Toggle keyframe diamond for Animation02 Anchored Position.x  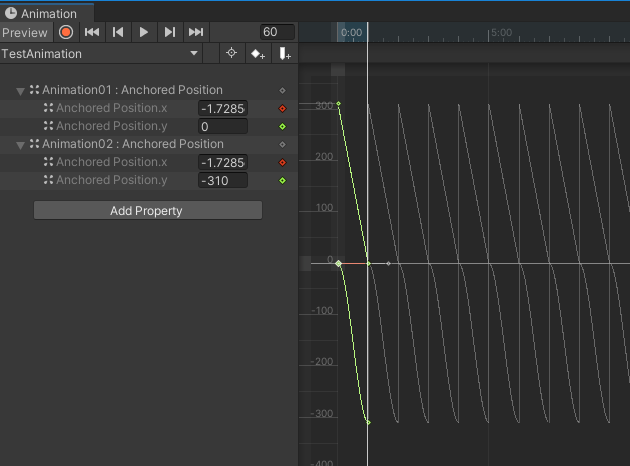click(282, 162)
